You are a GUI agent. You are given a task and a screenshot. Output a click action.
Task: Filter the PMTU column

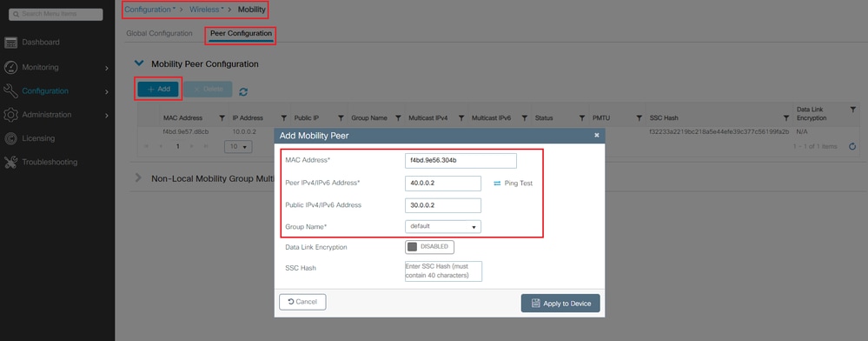tap(639, 118)
